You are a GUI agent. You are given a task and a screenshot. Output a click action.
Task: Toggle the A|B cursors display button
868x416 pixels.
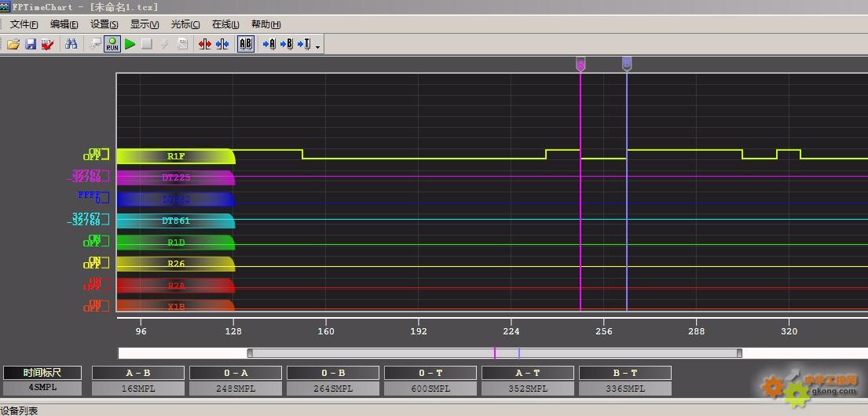pyautogui.click(x=246, y=44)
